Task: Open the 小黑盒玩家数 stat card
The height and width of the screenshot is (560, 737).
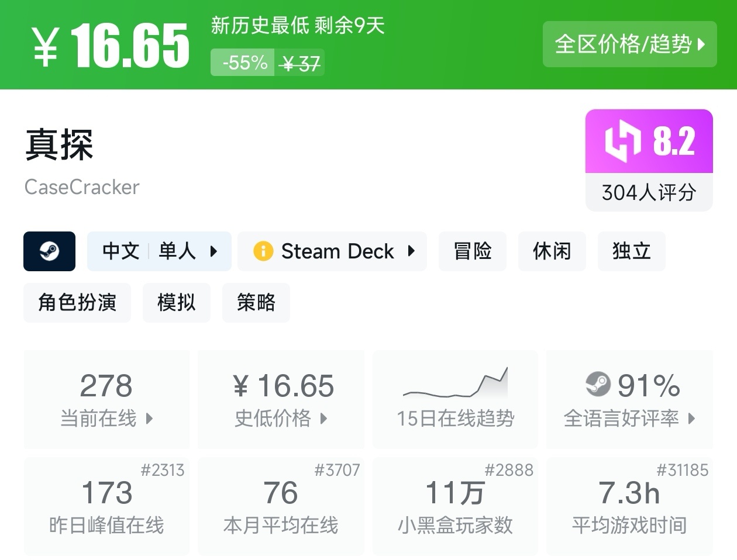Action: click(455, 506)
